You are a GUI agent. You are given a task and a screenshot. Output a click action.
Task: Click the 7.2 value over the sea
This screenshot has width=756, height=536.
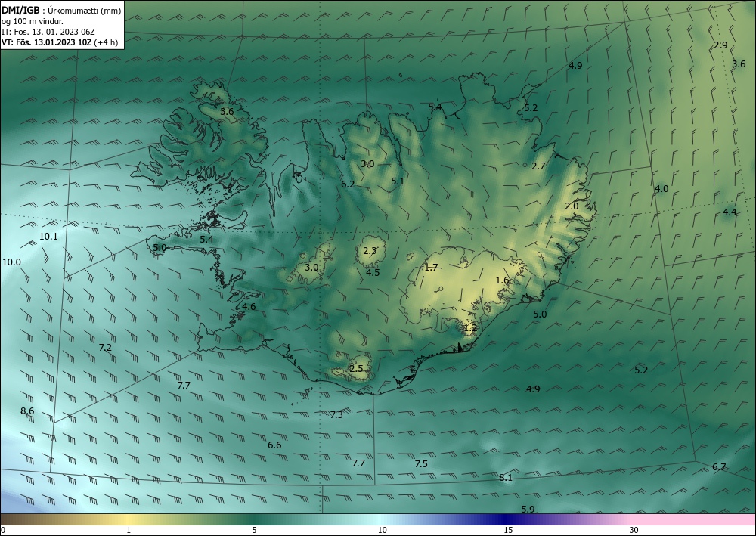[105, 348]
